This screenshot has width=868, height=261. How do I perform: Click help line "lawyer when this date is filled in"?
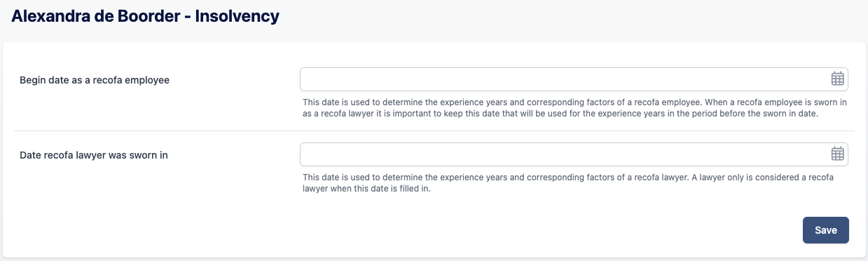[366, 189]
